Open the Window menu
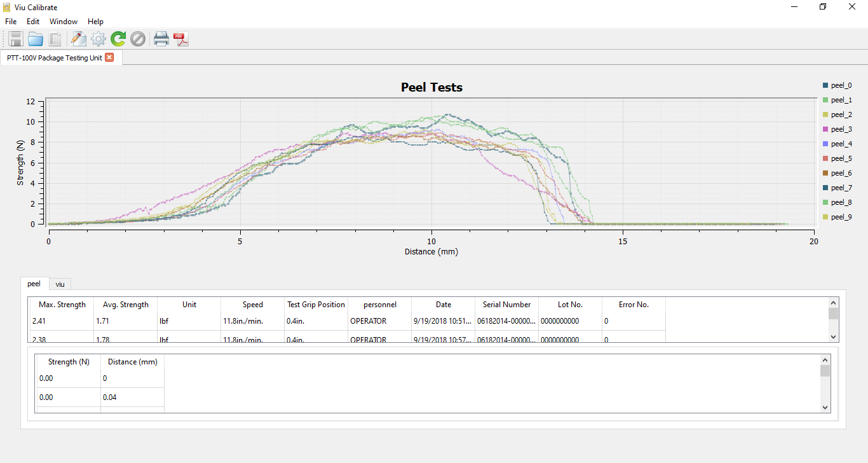This screenshot has height=463, width=868. pyautogui.click(x=64, y=22)
